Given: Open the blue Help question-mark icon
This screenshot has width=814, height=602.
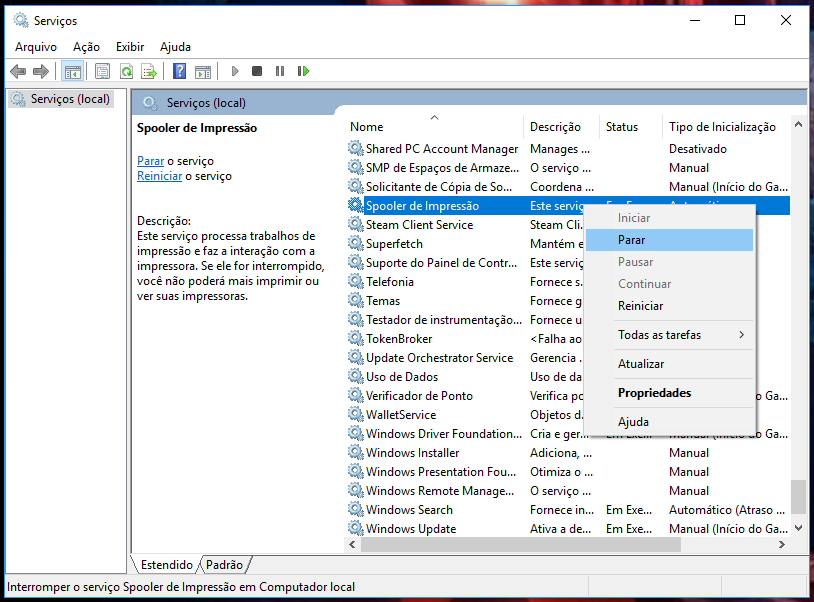Looking at the screenshot, I should (180, 71).
